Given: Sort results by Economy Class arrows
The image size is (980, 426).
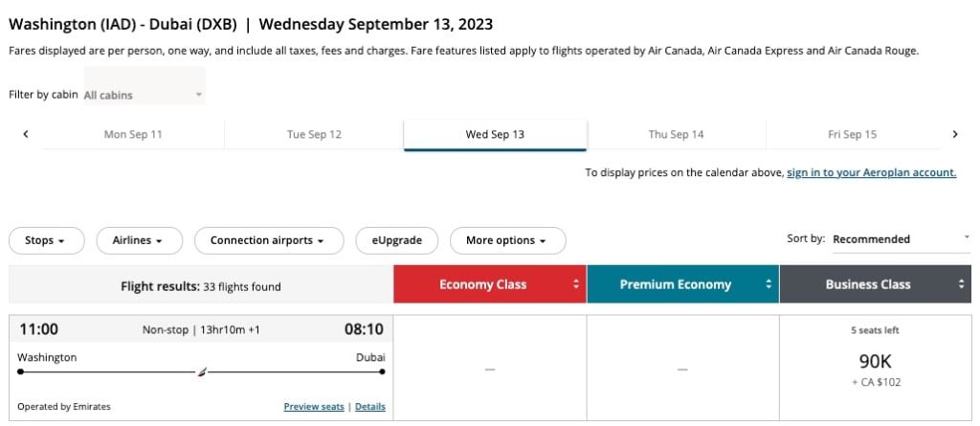Looking at the screenshot, I should pyautogui.click(x=576, y=284).
